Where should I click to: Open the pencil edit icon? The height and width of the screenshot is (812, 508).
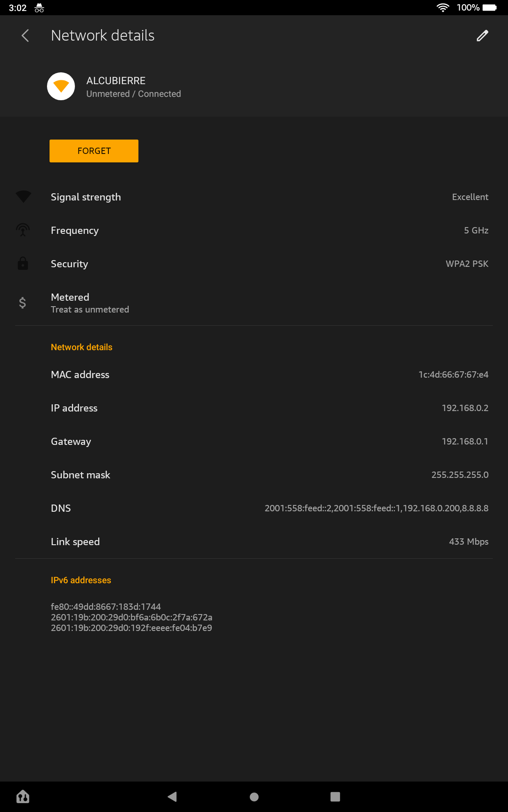[x=482, y=36]
